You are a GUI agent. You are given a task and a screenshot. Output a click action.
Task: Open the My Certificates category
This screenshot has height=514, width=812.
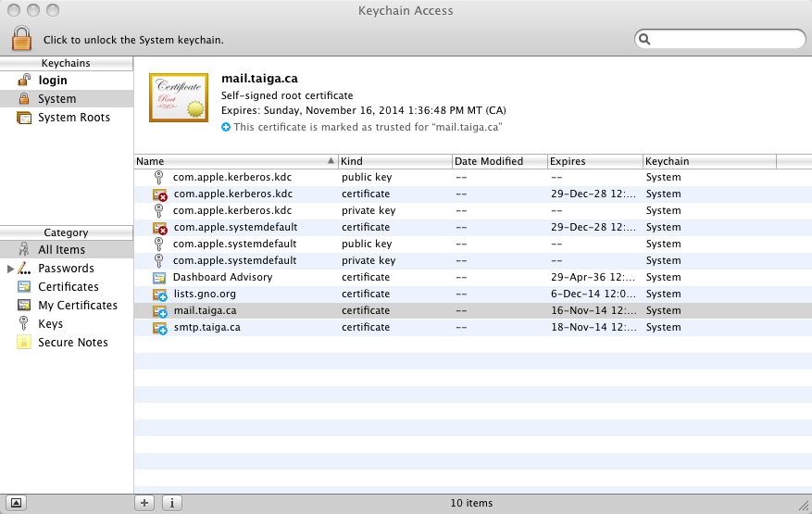[77, 306]
